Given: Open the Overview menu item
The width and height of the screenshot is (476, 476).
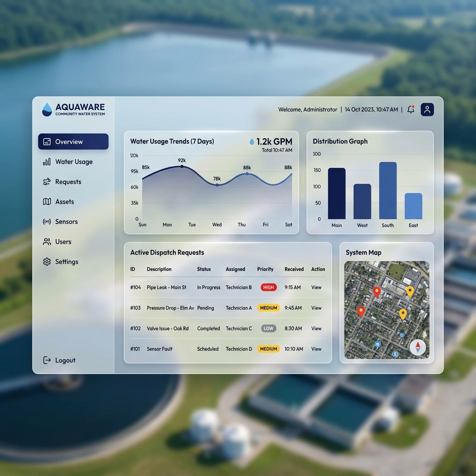Looking at the screenshot, I should [73, 142].
